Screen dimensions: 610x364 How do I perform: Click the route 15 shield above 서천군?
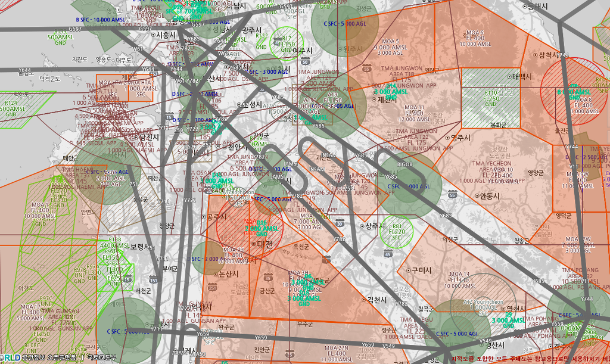[x=127, y=278]
